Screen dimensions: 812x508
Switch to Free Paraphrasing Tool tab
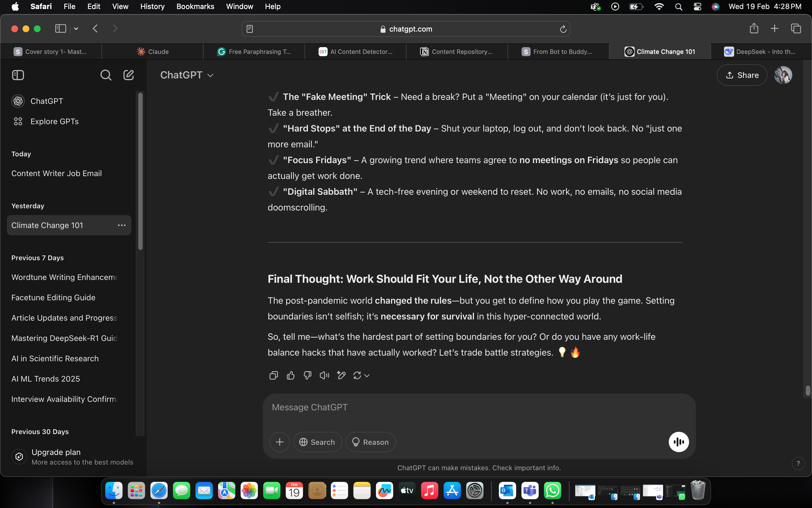254,51
